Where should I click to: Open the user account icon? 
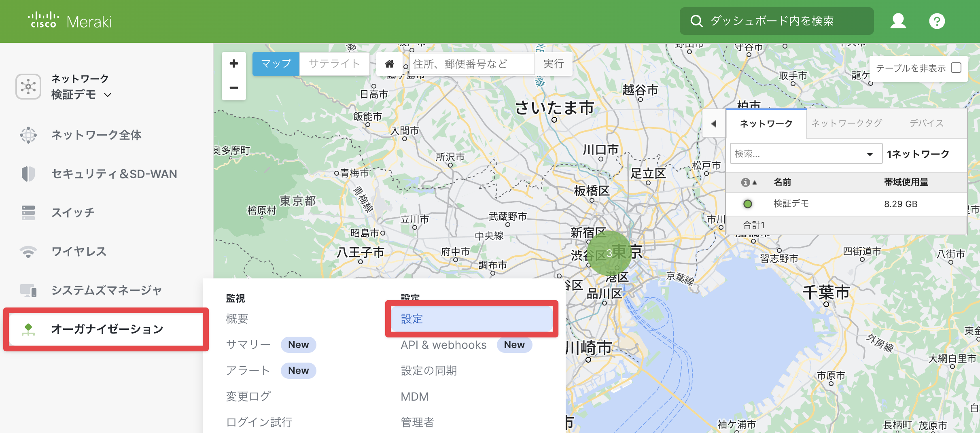point(898,21)
